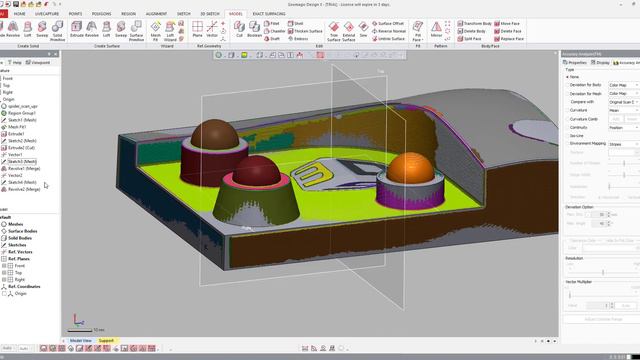Click Surface Primitive tool
The height and width of the screenshot is (360, 640).
point(136,31)
